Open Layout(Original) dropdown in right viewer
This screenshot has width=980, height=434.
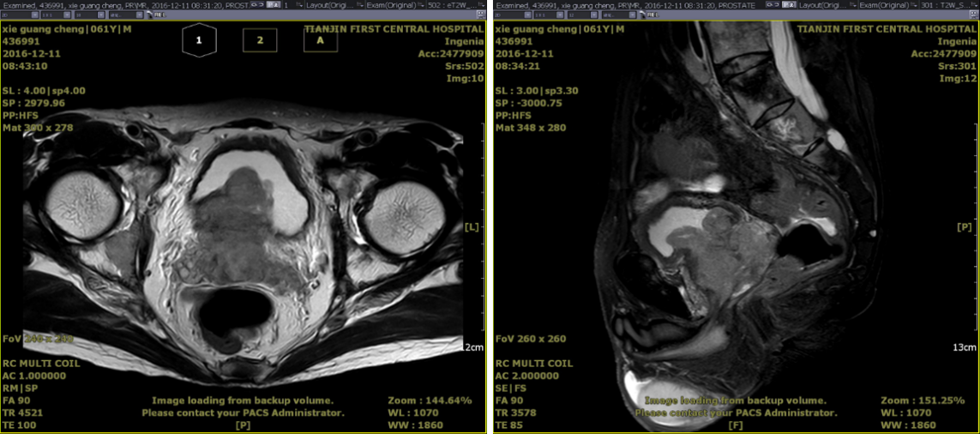click(830, 6)
